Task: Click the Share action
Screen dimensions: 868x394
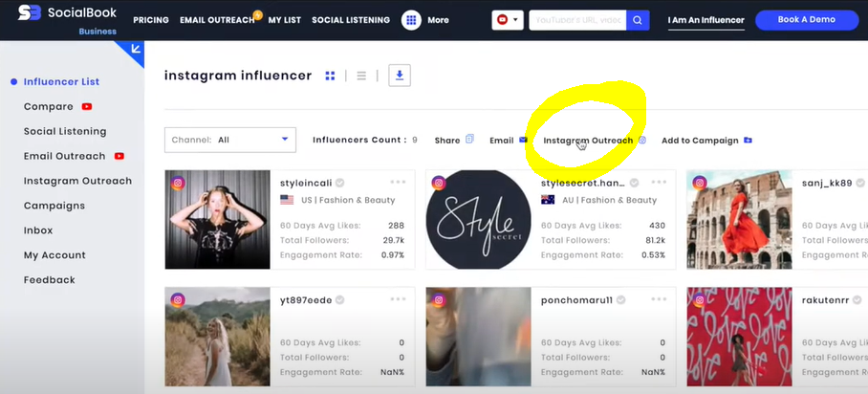Action: point(454,141)
